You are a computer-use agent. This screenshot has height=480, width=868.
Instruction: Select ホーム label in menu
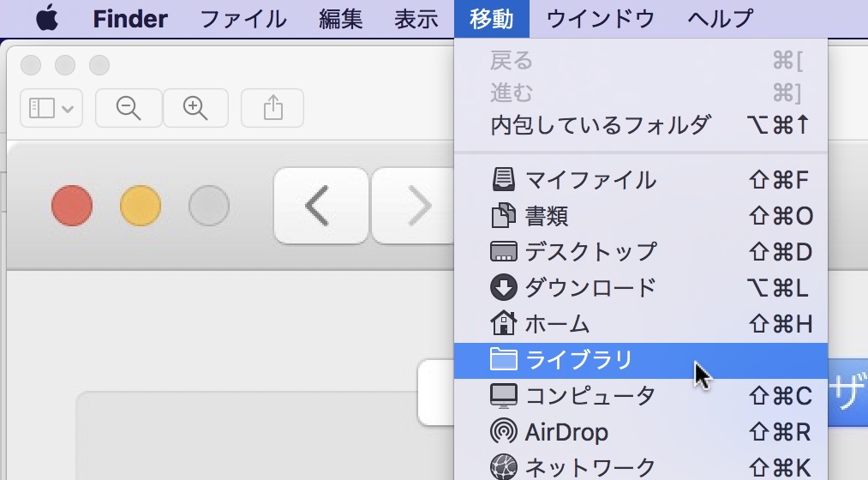pyautogui.click(x=557, y=323)
